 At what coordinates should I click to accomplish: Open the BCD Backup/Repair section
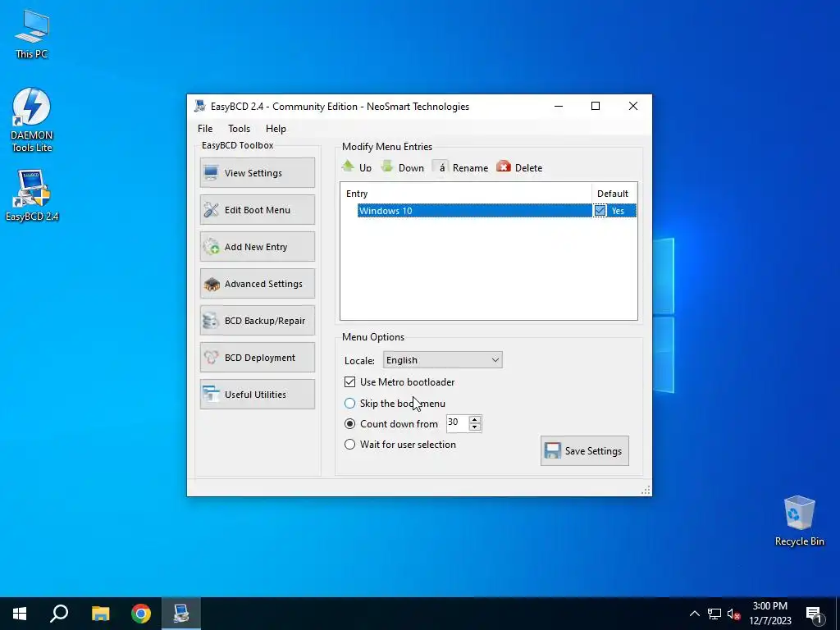click(257, 321)
